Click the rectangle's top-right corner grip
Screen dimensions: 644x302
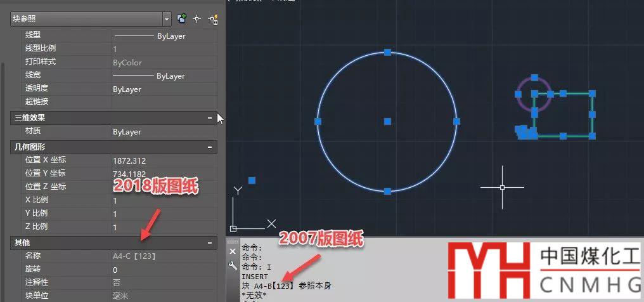(592, 94)
